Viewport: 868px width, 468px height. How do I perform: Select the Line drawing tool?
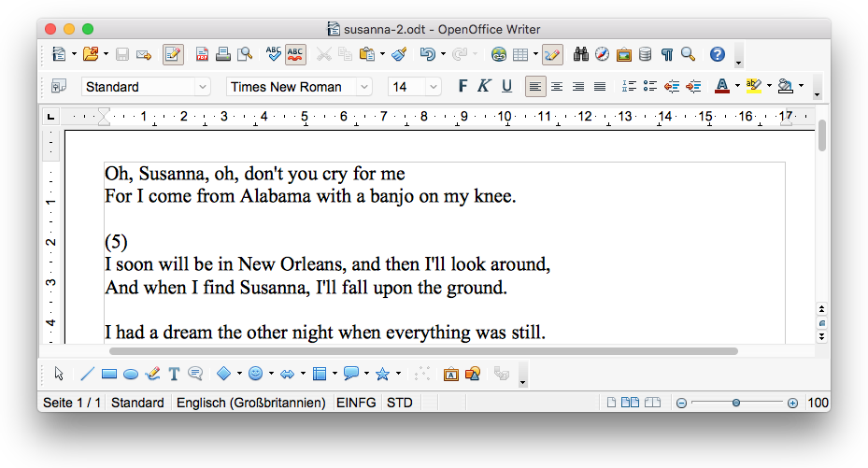click(88, 374)
